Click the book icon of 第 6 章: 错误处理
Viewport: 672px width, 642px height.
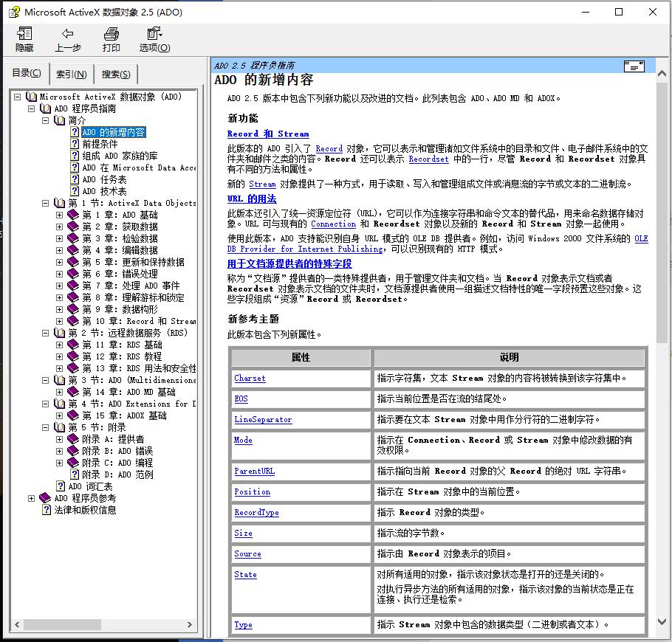[x=73, y=274]
